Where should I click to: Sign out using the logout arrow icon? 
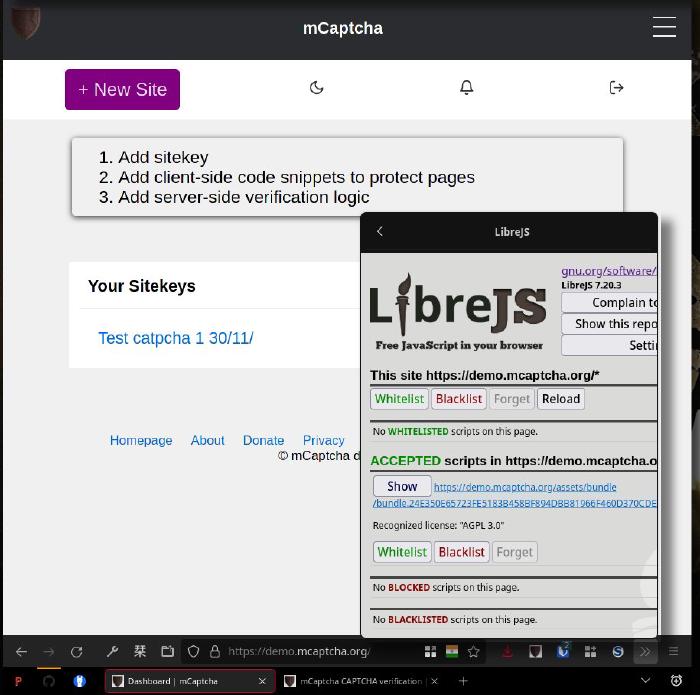[616, 87]
